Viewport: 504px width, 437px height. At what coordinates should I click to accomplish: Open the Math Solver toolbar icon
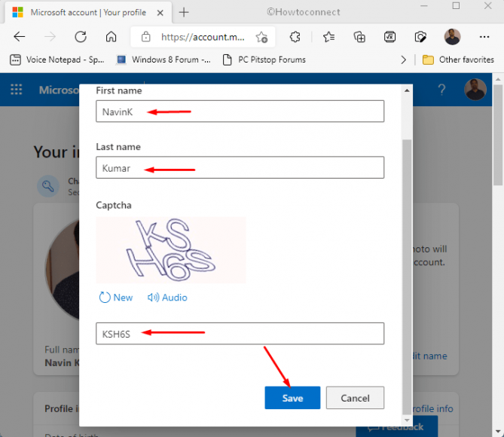point(389,37)
